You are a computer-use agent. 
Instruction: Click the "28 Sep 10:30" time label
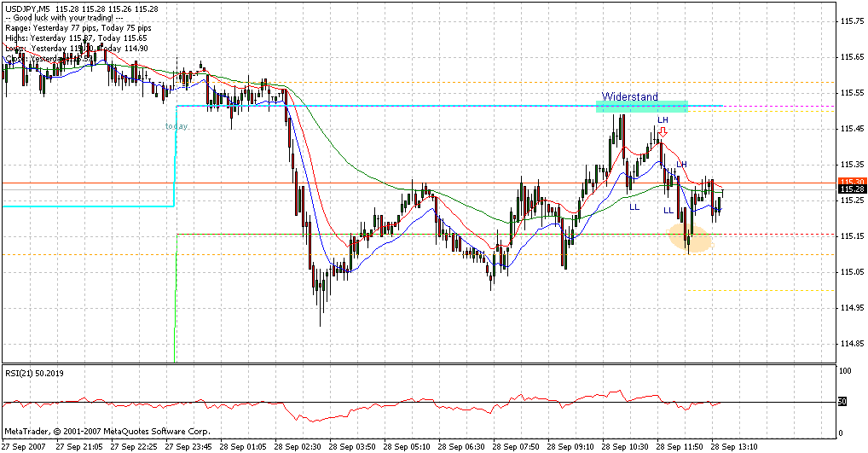click(626, 446)
